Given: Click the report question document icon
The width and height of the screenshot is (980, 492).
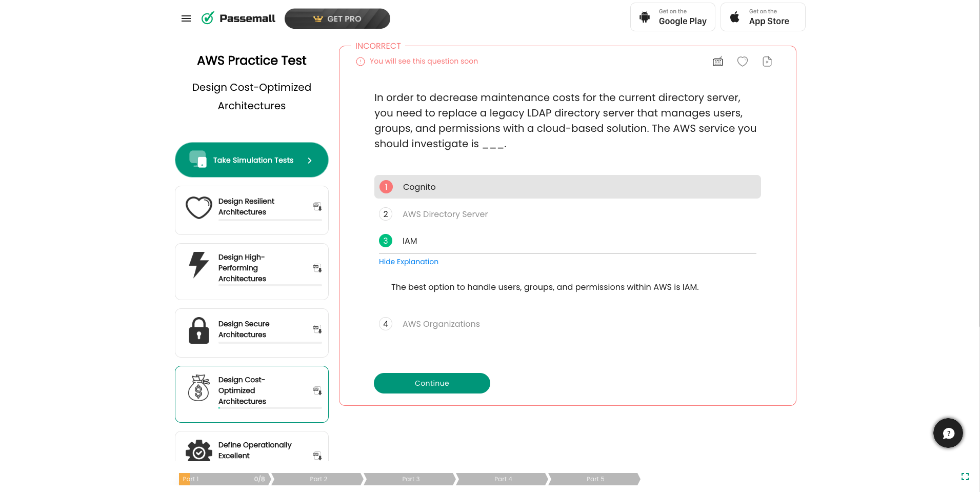Looking at the screenshot, I should tap(767, 62).
